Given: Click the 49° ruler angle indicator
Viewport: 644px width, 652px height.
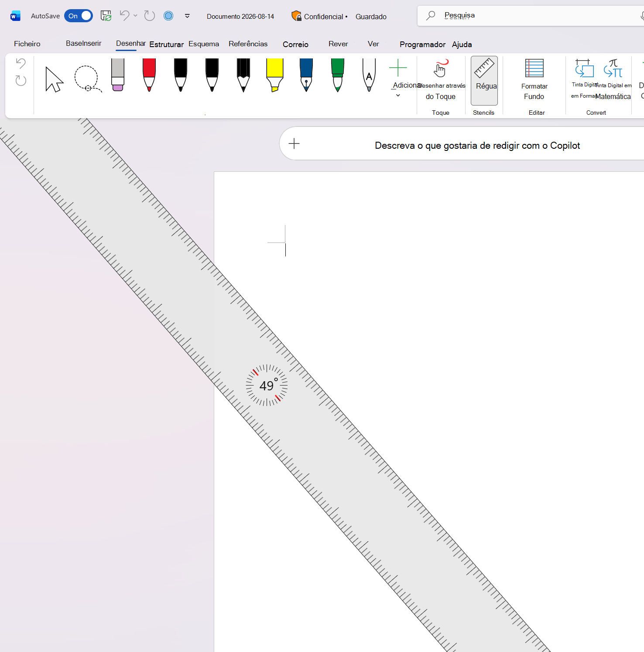Looking at the screenshot, I should [x=267, y=386].
